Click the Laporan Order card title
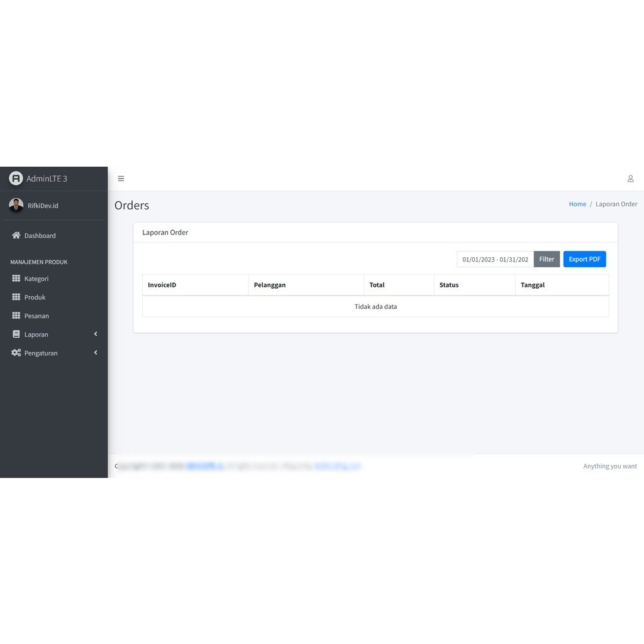The image size is (644, 644). [x=165, y=233]
